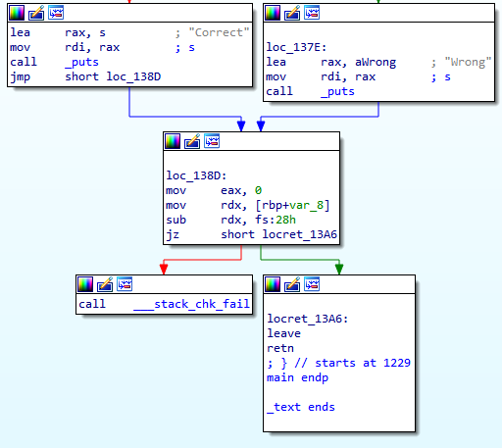Click the group-nodes icon on the loc_138D block

[212, 141]
